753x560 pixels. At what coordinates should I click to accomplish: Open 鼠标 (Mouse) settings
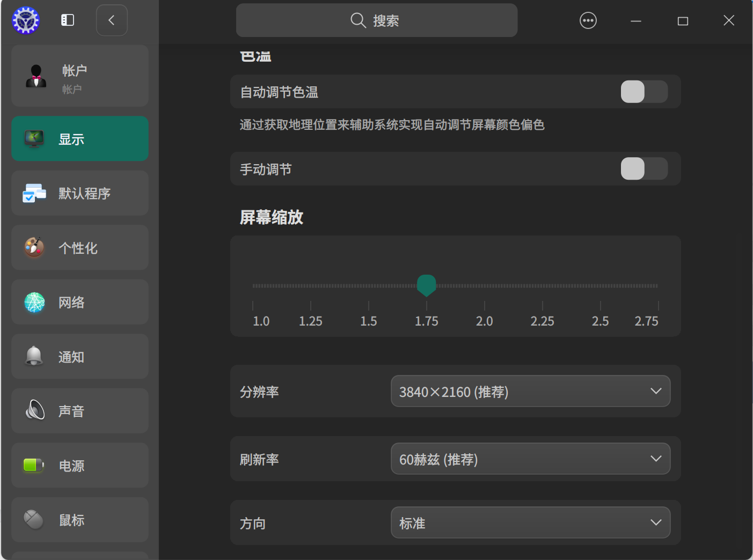[34, 519]
